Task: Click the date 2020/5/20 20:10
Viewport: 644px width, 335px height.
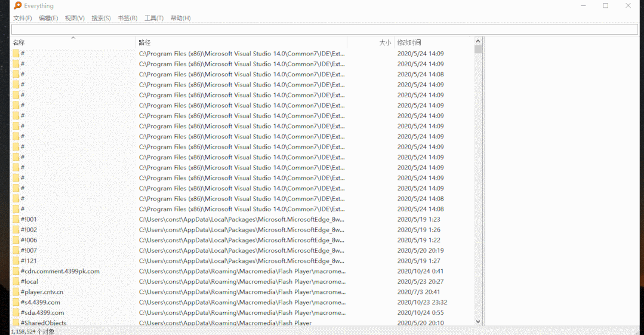Action: click(x=421, y=322)
